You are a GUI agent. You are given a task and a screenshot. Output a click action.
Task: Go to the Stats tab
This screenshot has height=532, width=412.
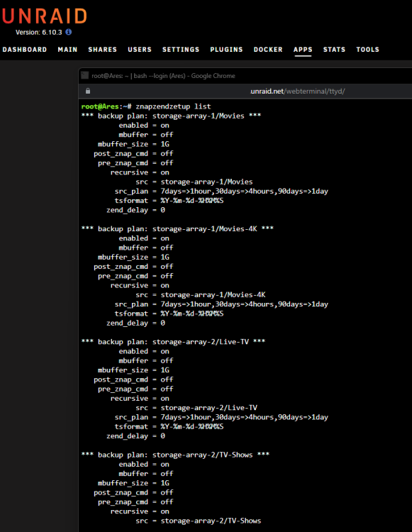(x=334, y=50)
